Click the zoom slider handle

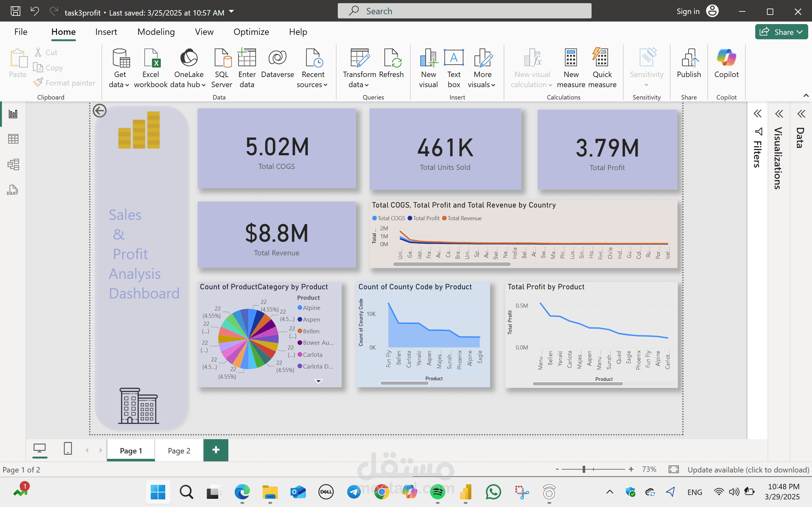coord(584,469)
